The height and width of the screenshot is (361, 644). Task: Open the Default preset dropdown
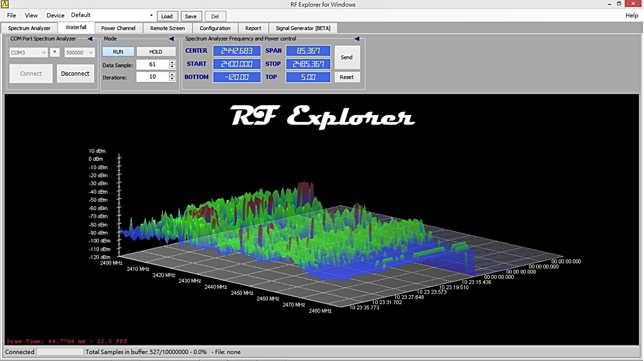tap(151, 15)
